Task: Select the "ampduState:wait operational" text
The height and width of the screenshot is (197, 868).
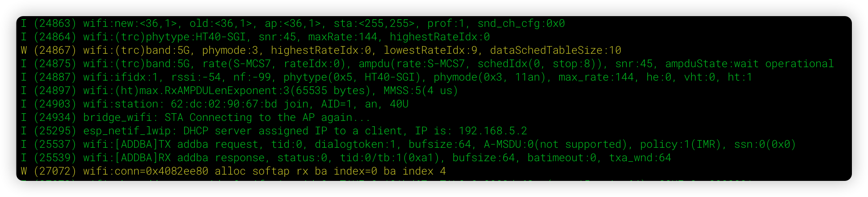Action: point(749,64)
